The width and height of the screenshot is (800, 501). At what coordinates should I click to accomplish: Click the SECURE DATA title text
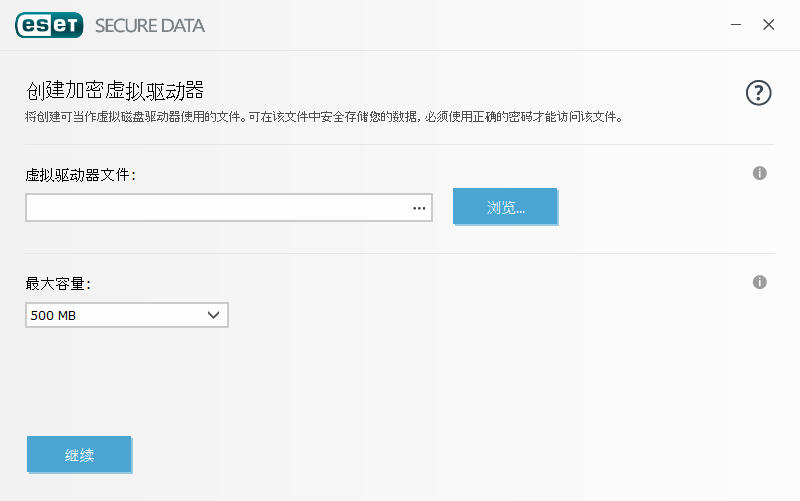click(x=150, y=26)
